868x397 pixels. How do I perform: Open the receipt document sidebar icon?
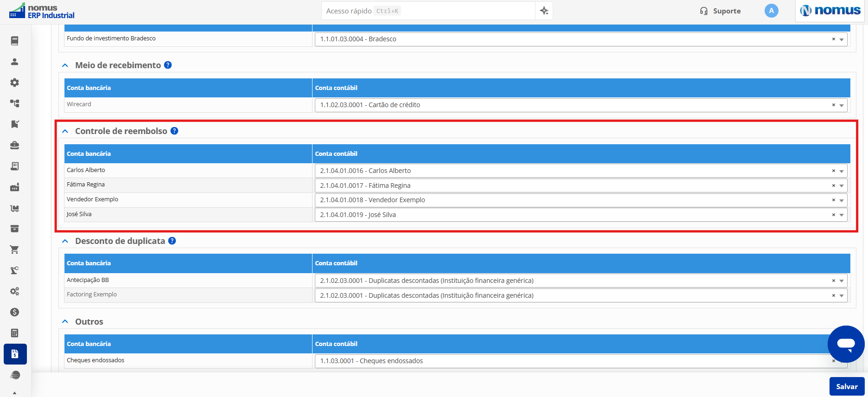[15, 166]
